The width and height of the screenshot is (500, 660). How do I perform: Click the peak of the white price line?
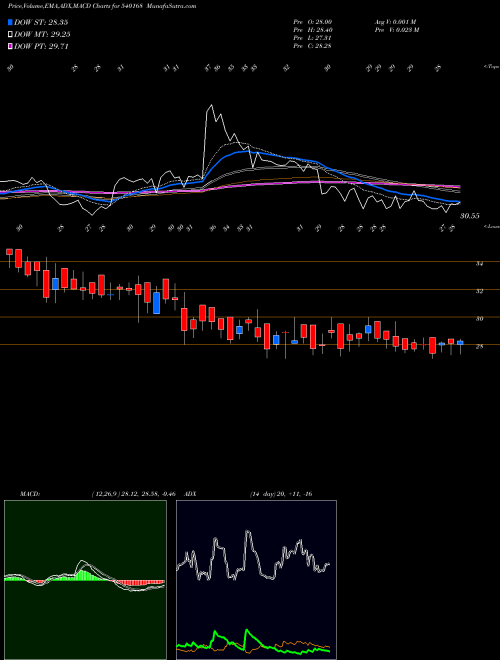211,106
